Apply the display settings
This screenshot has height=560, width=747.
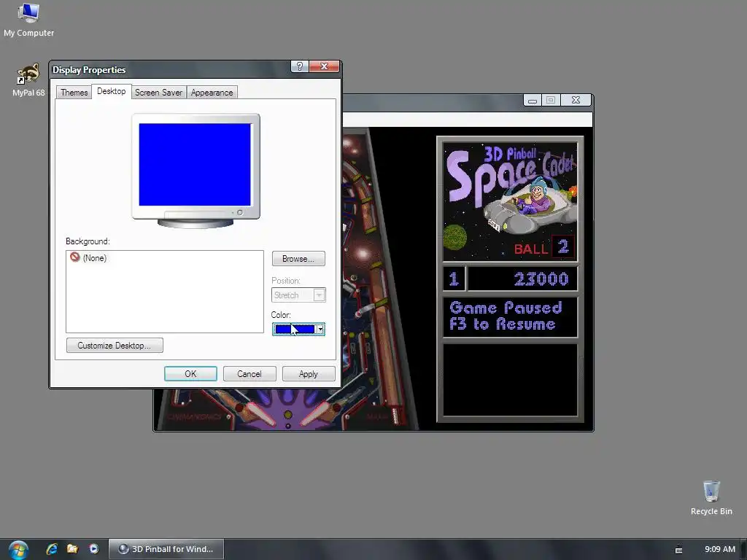[x=309, y=374]
